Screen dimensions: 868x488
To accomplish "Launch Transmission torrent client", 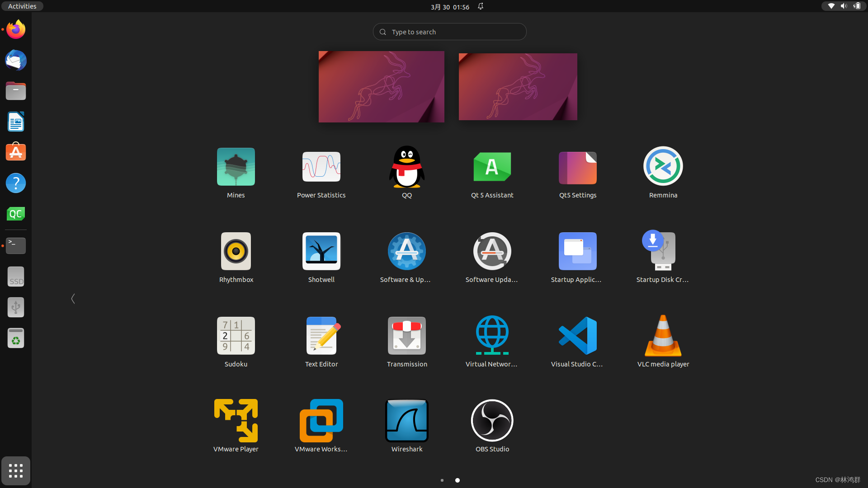I will pyautogui.click(x=407, y=342).
